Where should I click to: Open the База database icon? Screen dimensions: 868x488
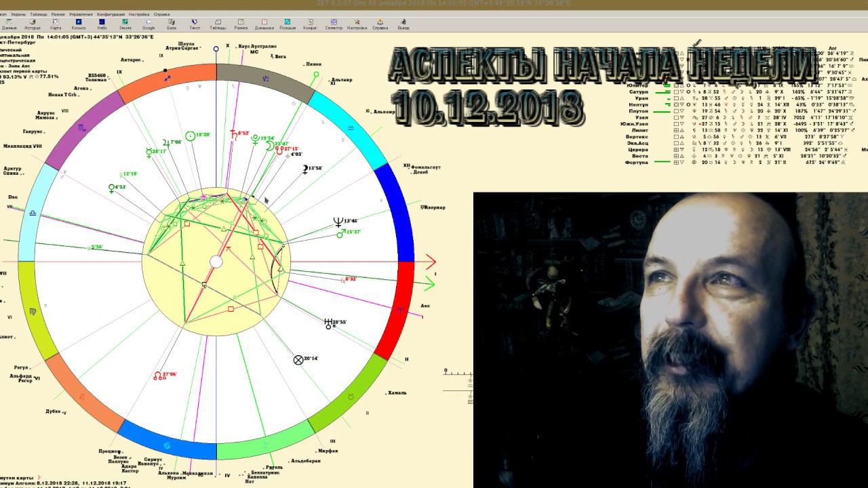click(172, 24)
